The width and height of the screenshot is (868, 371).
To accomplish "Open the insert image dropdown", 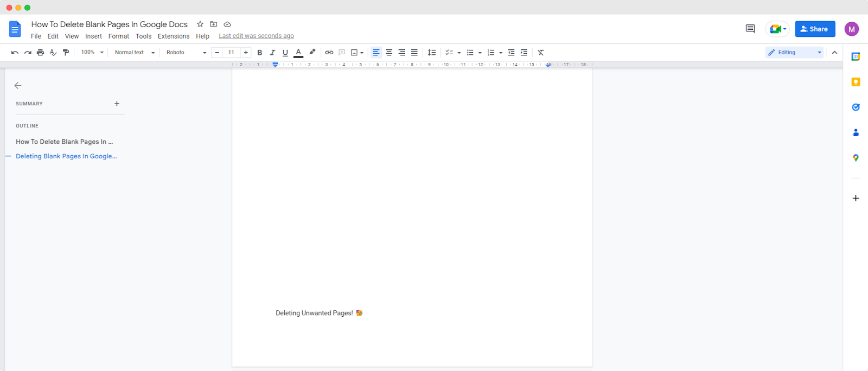I will pos(357,53).
